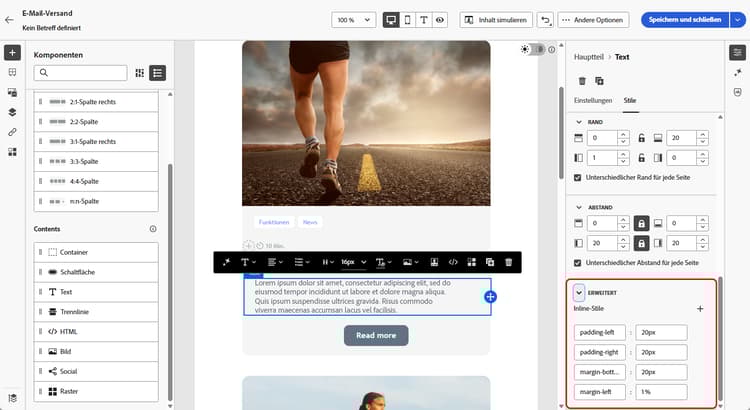
Task: Switch to the Stile tab
Action: click(630, 100)
